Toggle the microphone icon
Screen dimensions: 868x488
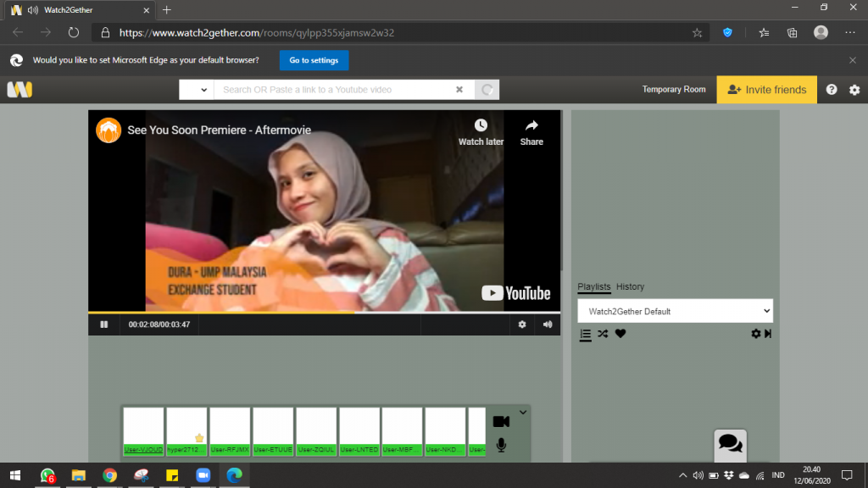[501, 445]
